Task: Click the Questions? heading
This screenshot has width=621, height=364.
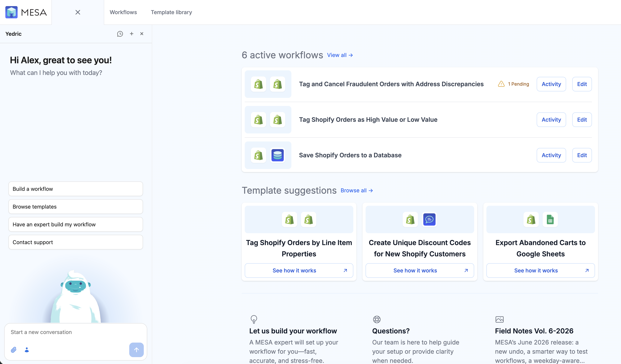Action: coord(391,331)
